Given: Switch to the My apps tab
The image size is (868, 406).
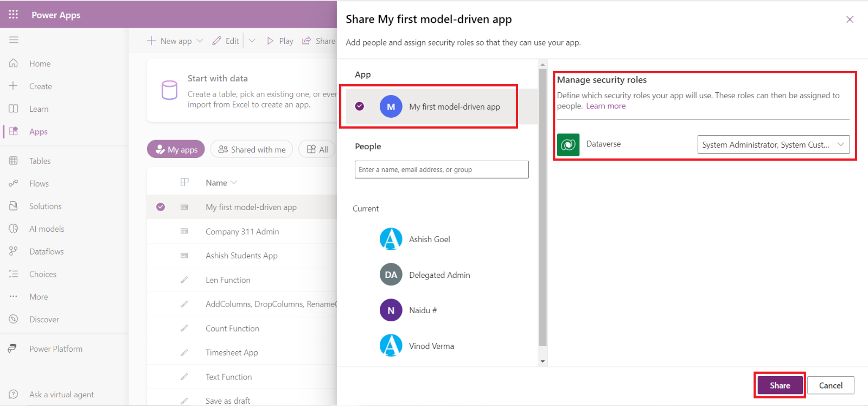Looking at the screenshot, I should coord(176,149).
